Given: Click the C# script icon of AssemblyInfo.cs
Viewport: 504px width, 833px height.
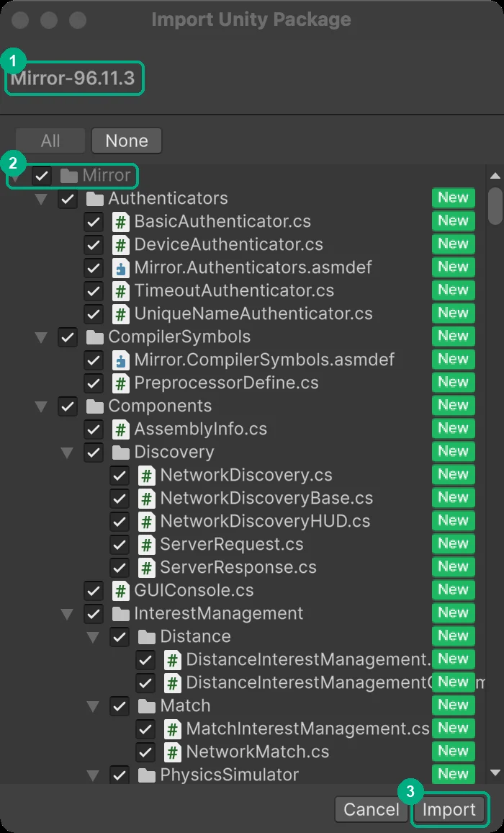Looking at the screenshot, I should (120, 429).
